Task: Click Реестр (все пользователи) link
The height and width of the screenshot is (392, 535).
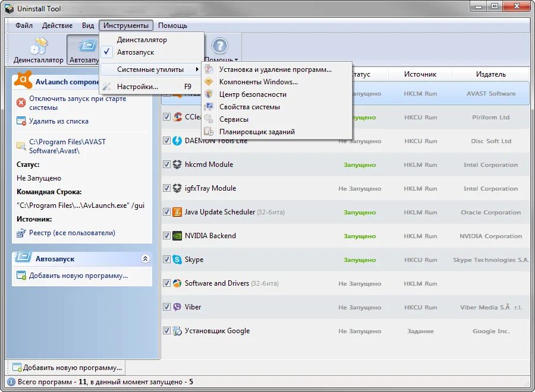Action: click(72, 233)
